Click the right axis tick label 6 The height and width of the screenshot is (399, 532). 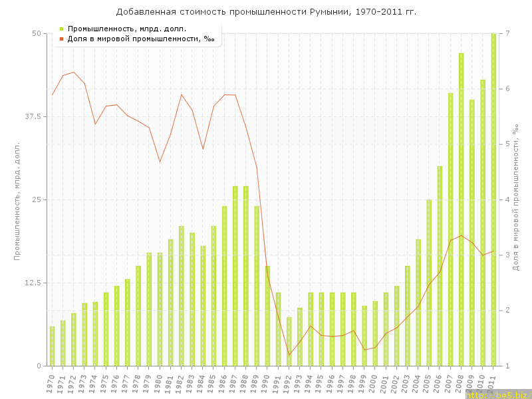507,88
